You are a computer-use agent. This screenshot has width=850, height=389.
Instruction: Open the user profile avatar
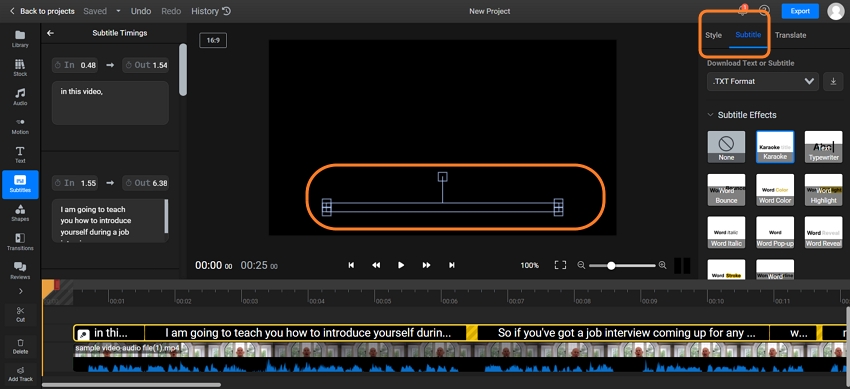point(836,11)
